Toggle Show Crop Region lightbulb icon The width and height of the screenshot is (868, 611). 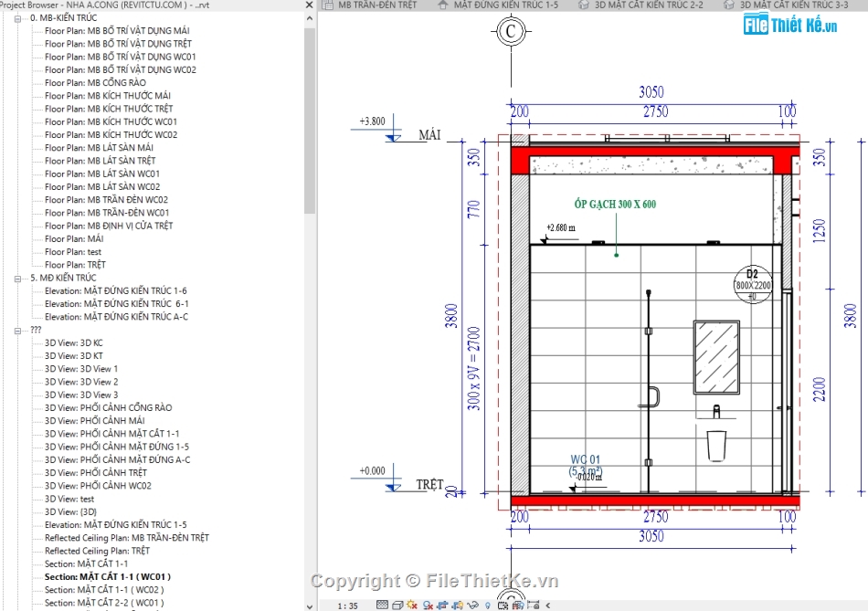click(457, 606)
